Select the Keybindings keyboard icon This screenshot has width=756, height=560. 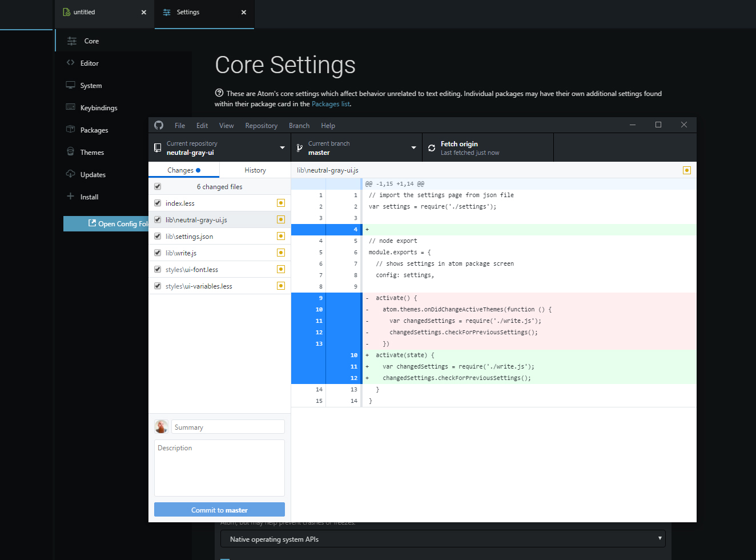click(71, 107)
